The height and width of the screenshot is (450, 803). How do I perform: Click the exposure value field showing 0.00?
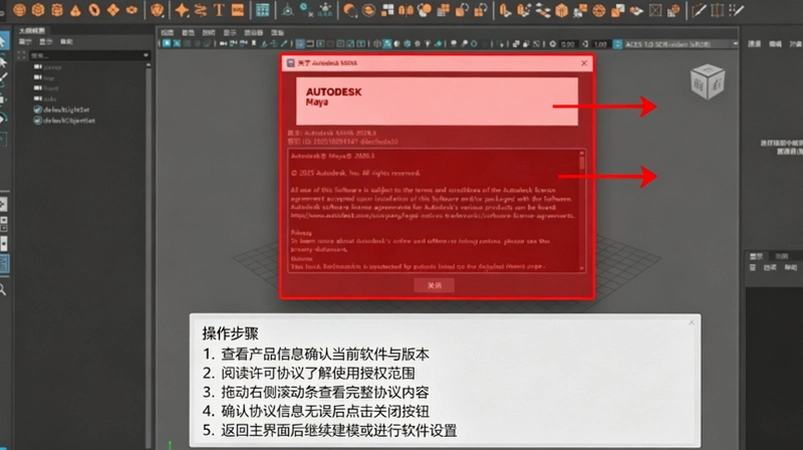coord(567,45)
